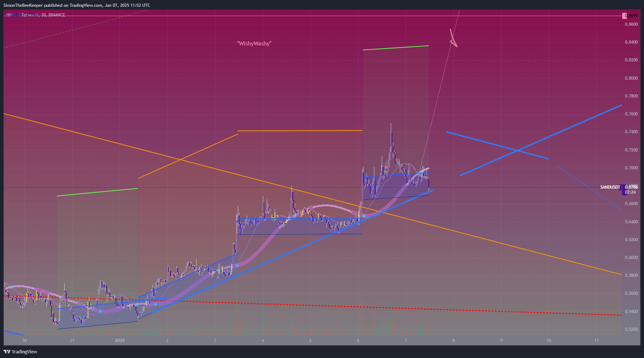Click the 0.6200 price axis label
The width and height of the screenshot is (644, 358).
coord(631,240)
